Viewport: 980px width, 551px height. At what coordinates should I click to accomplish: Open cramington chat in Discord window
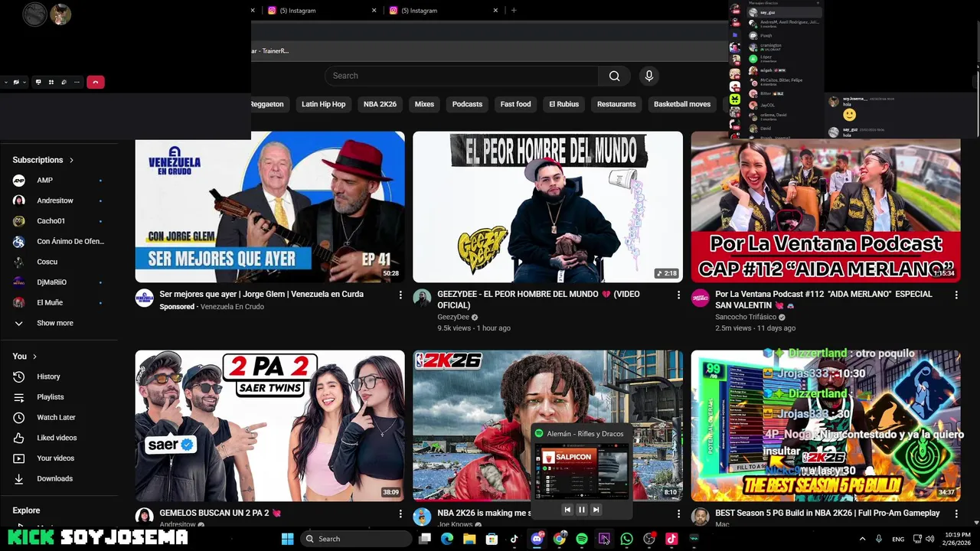[783, 47]
